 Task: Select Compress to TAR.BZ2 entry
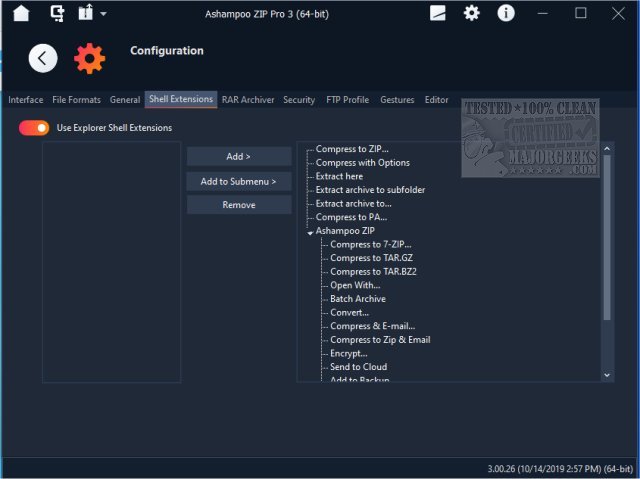click(373, 272)
